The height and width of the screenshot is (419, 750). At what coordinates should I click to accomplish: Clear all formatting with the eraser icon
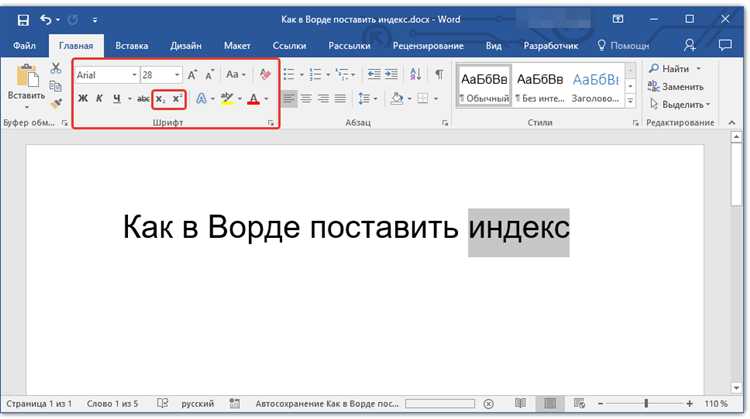(x=265, y=74)
